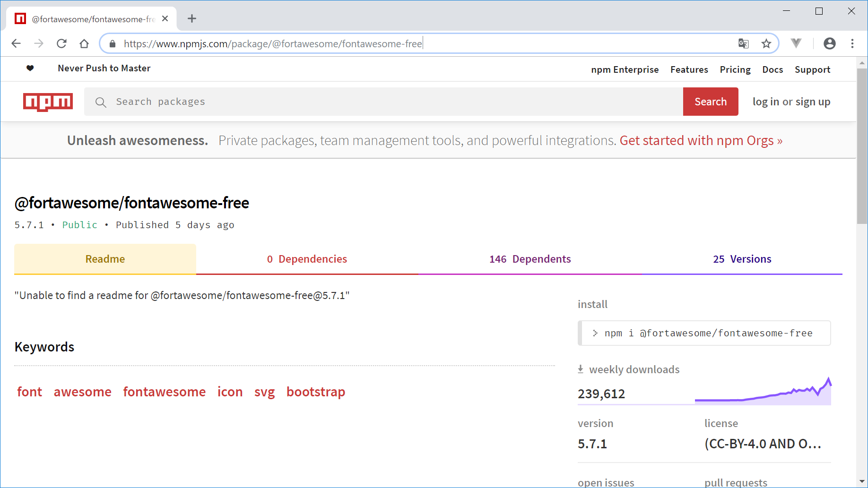
Task: Go back to previous page
Action: (x=16, y=44)
